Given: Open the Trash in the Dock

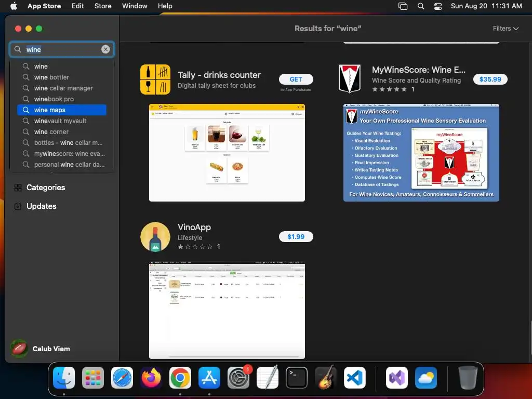Looking at the screenshot, I should pos(468,378).
